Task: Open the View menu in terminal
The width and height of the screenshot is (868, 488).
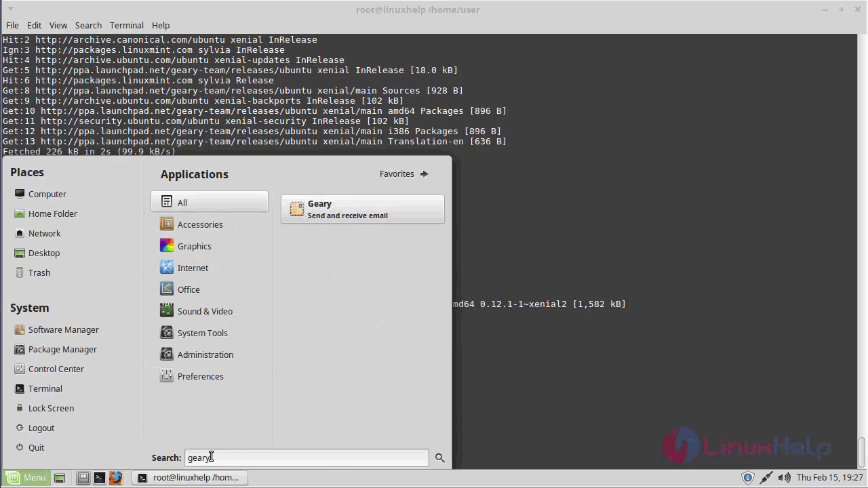Action: [58, 25]
